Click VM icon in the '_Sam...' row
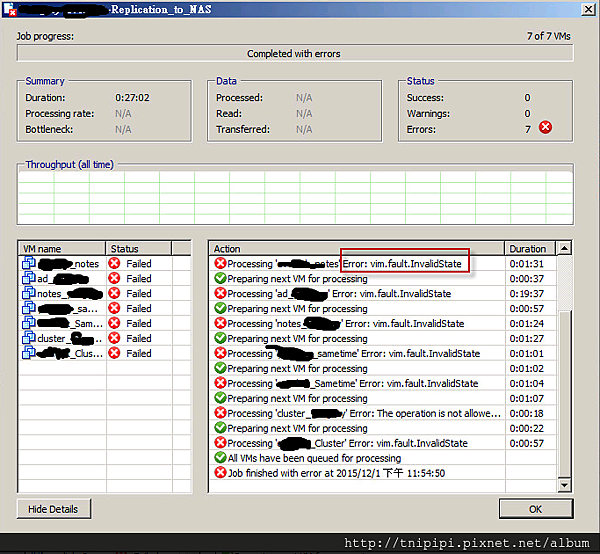The height and width of the screenshot is (554, 600). (29, 323)
